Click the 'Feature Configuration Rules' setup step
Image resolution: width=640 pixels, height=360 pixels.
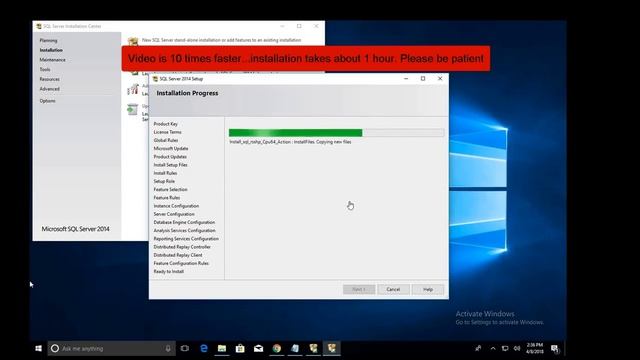(181, 263)
